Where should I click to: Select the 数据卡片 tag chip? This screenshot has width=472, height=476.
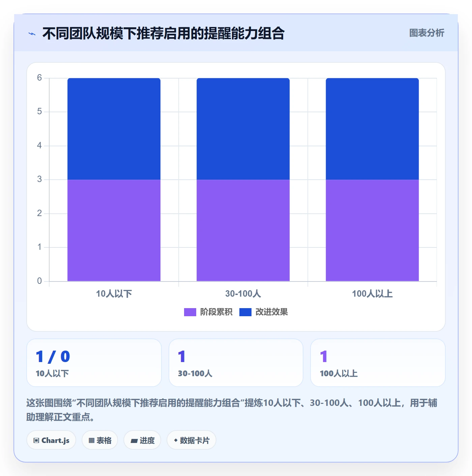[x=191, y=440]
